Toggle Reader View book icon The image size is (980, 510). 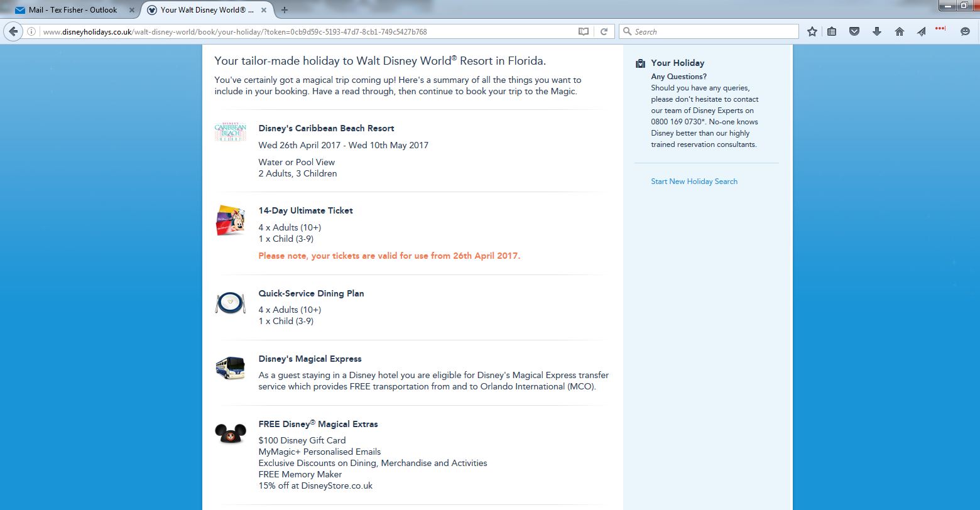click(x=584, y=31)
